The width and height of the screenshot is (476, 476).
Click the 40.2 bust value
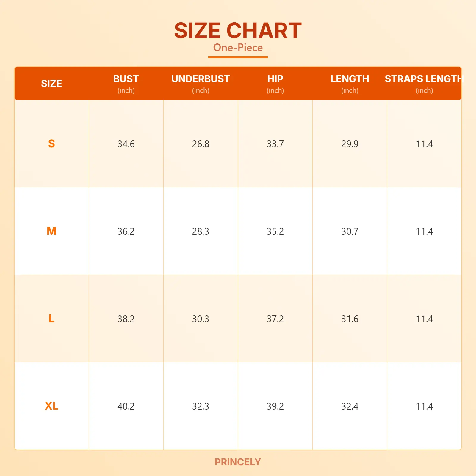126,406
